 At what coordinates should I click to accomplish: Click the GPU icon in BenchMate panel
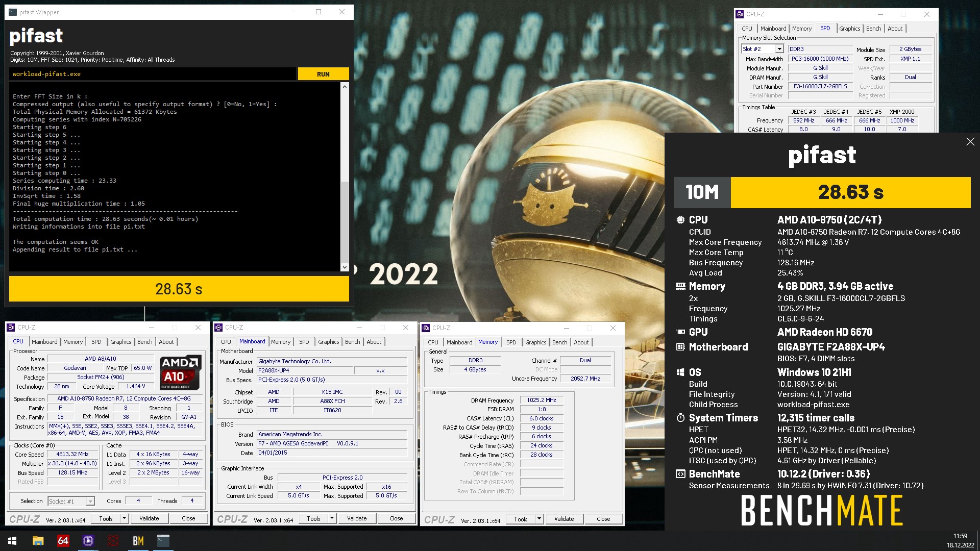[x=680, y=332]
